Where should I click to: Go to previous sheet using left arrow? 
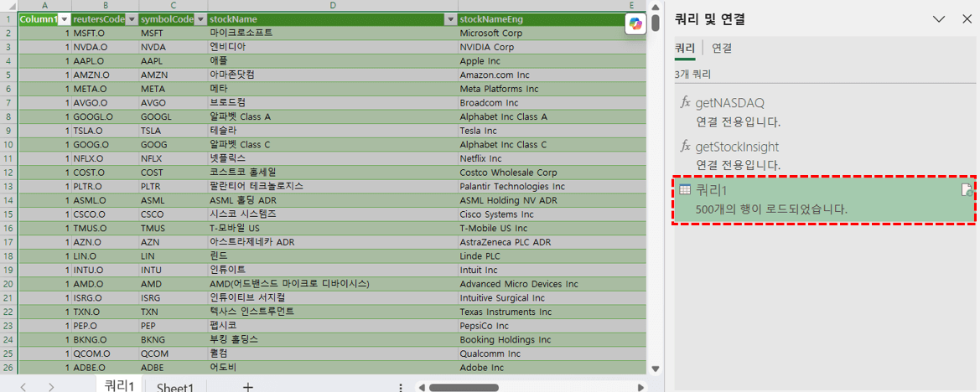coord(23,386)
